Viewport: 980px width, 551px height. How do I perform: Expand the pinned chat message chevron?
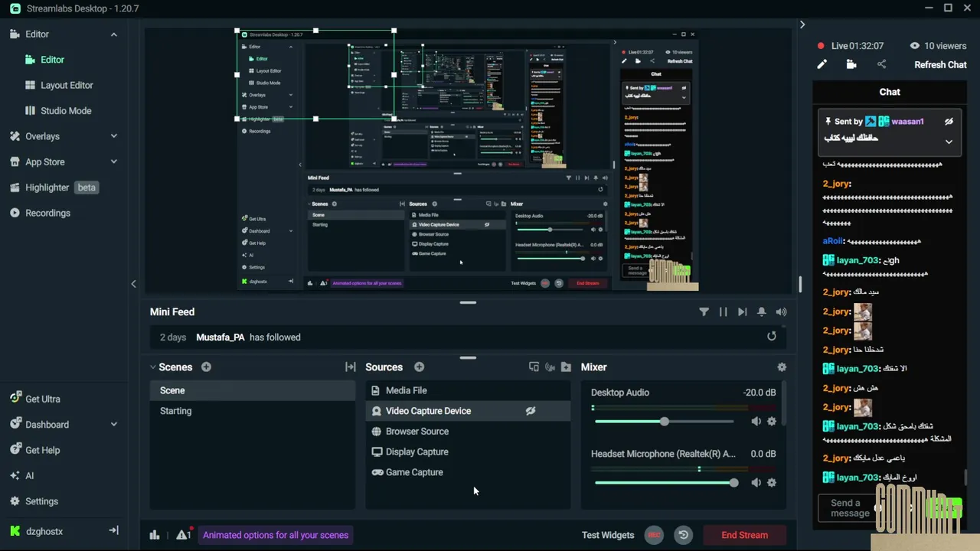click(949, 142)
